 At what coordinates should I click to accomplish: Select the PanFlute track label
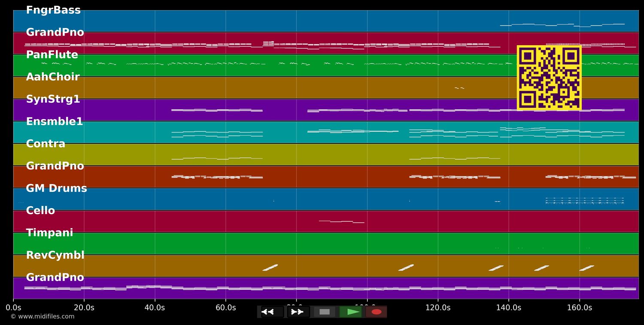[x=52, y=54]
